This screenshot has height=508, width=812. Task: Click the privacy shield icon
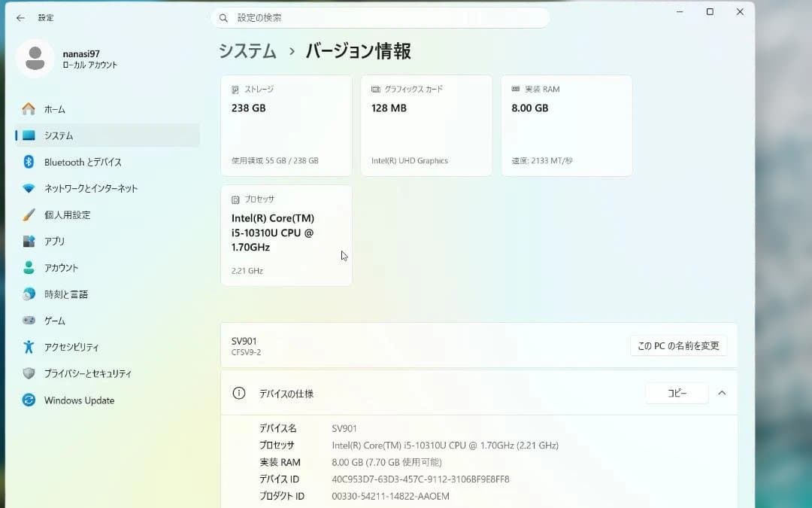coord(29,373)
